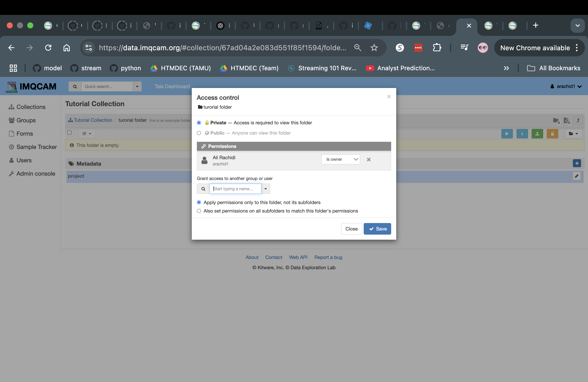Focus the Quick search input

[x=107, y=87]
